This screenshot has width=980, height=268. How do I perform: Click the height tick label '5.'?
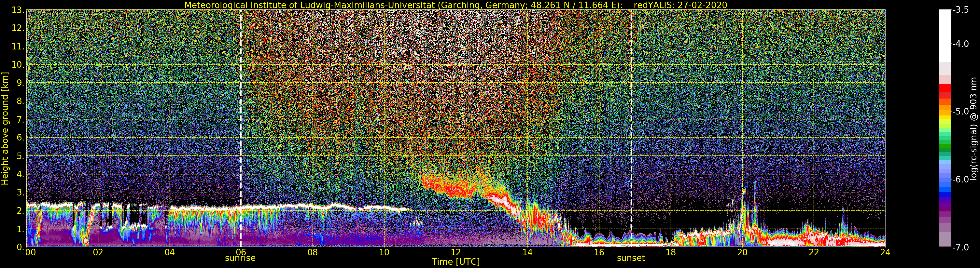(x=21, y=156)
